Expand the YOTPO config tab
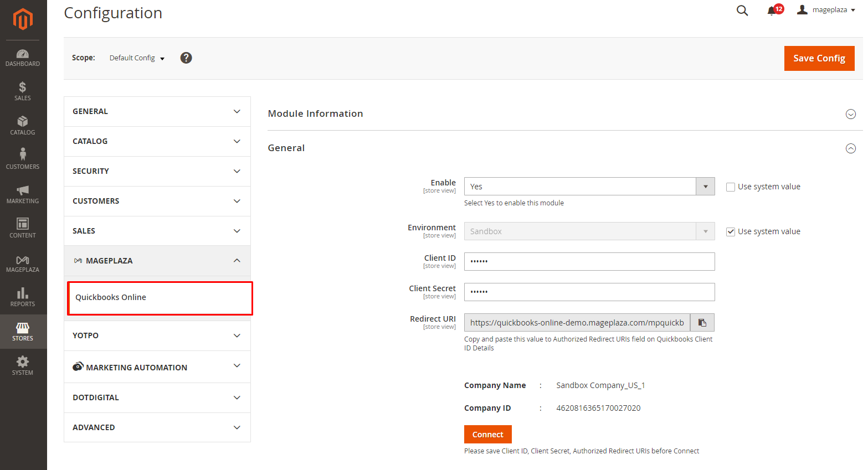 (x=157, y=335)
